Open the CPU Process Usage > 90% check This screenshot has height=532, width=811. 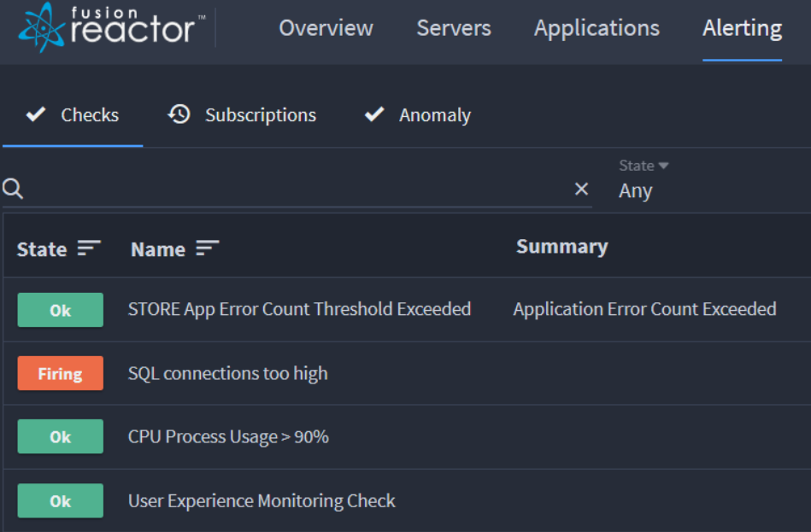pos(228,436)
